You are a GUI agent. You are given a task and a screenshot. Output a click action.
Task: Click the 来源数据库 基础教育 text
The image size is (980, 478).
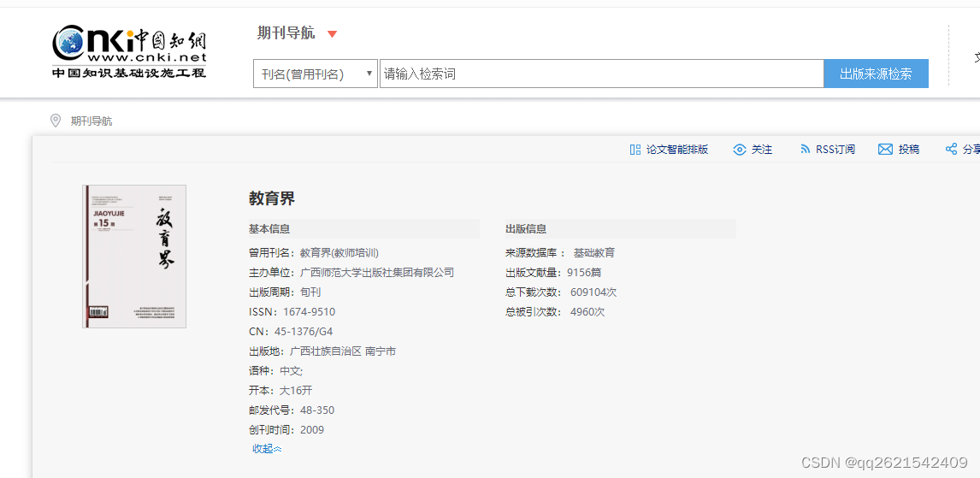[561, 253]
